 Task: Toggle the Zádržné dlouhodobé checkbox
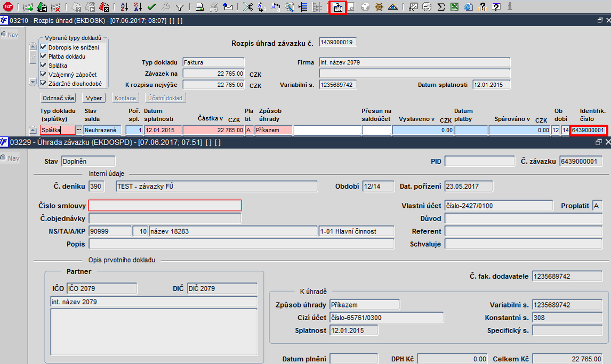tap(43, 83)
